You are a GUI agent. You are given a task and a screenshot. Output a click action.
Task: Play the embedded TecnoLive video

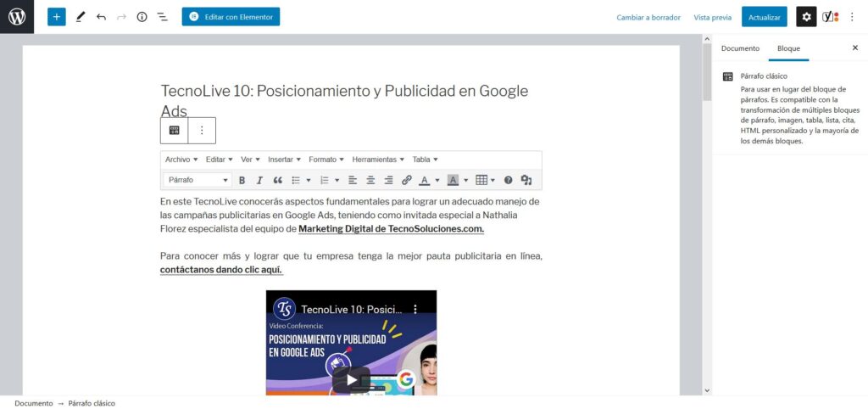coord(351,378)
